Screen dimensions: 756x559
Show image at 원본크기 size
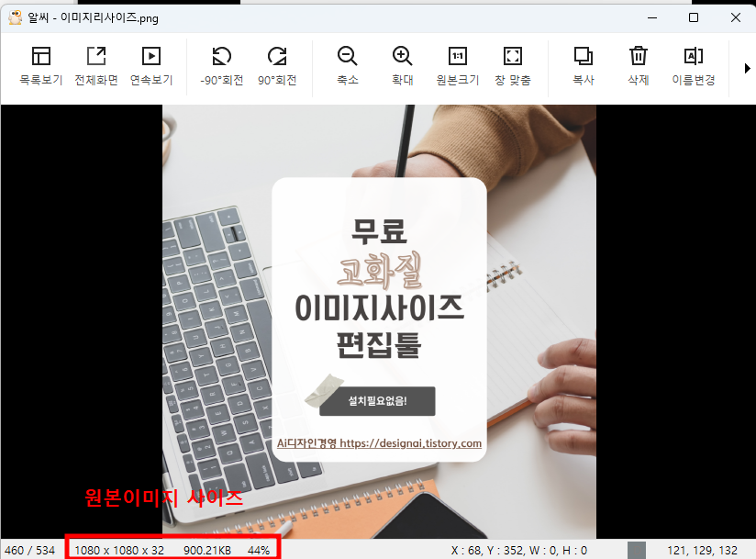coord(458,66)
